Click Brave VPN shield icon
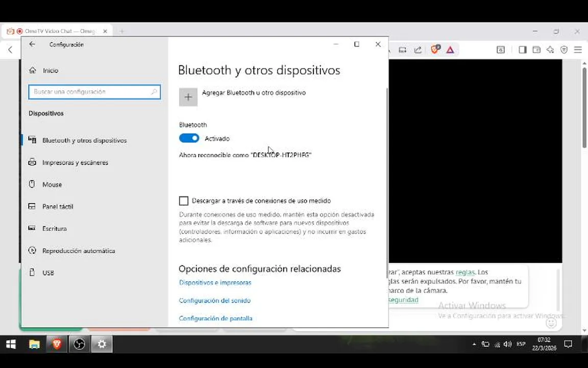 [x=563, y=50]
